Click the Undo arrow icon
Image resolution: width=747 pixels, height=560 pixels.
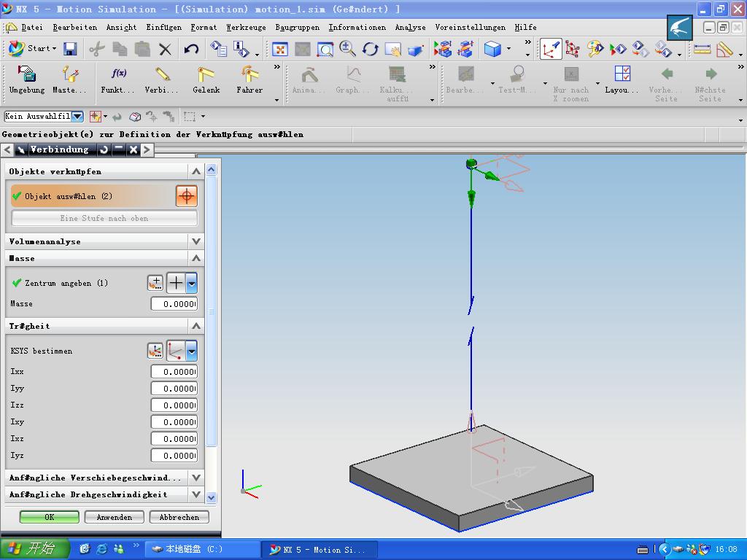(192, 49)
